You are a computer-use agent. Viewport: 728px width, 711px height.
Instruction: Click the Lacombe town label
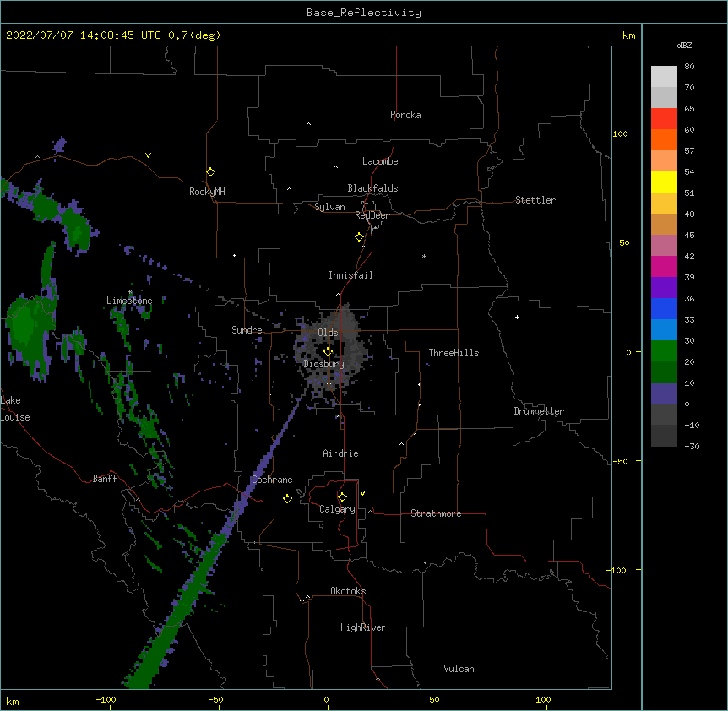pos(380,161)
